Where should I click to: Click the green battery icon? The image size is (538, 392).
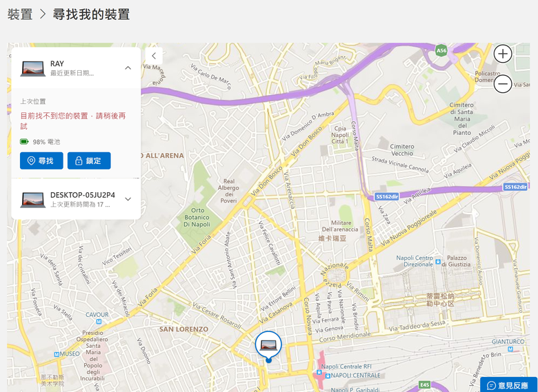click(24, 141)
